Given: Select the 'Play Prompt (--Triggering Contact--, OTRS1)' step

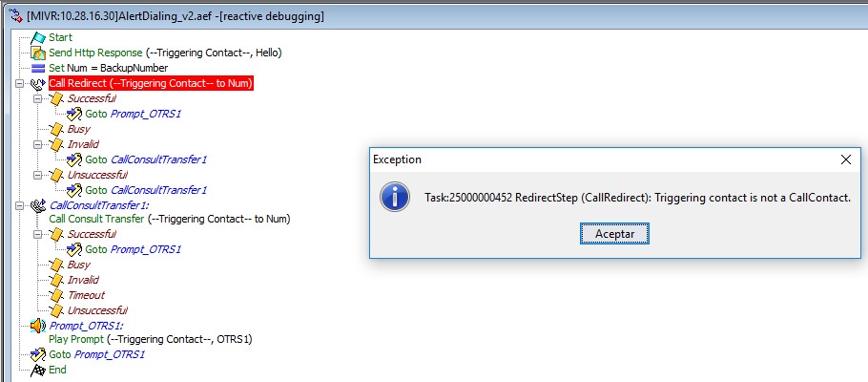Looking at the screenshot, I should 151,339.
